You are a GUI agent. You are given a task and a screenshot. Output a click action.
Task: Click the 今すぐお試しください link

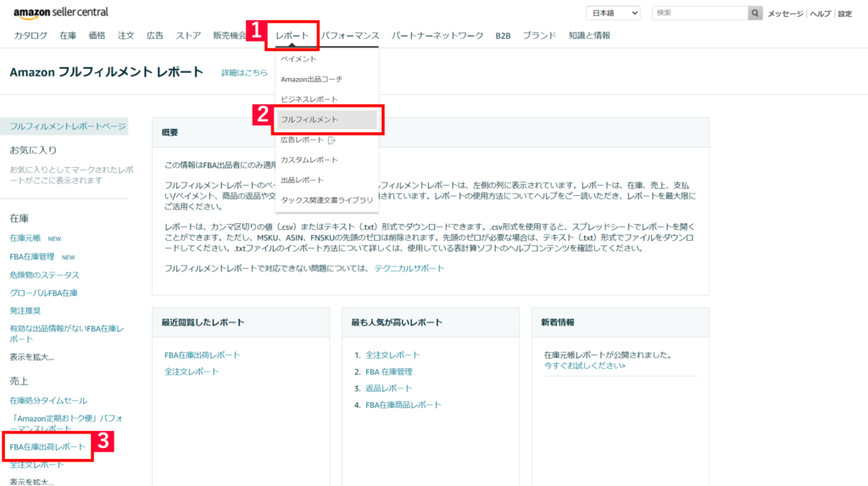[585, 366]
